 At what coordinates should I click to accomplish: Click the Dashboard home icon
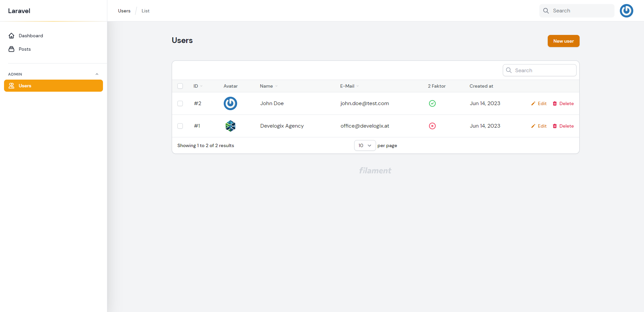click(11, 36)
